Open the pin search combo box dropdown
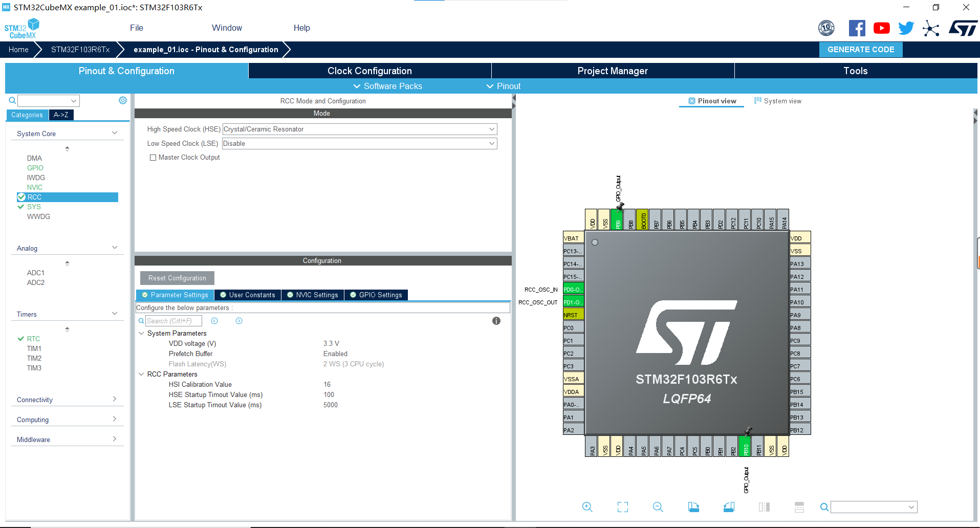 pyautogui.click(x=911, y=507)
